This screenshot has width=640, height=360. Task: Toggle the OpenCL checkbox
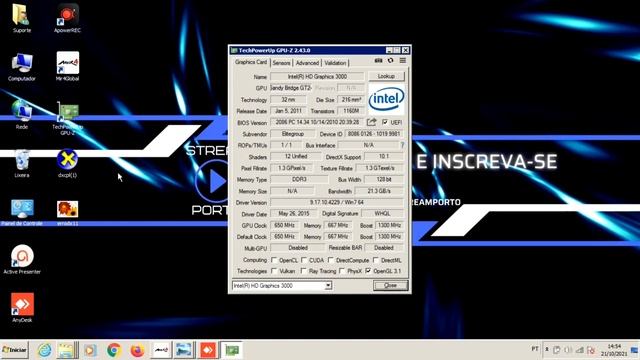pos(274,260)
